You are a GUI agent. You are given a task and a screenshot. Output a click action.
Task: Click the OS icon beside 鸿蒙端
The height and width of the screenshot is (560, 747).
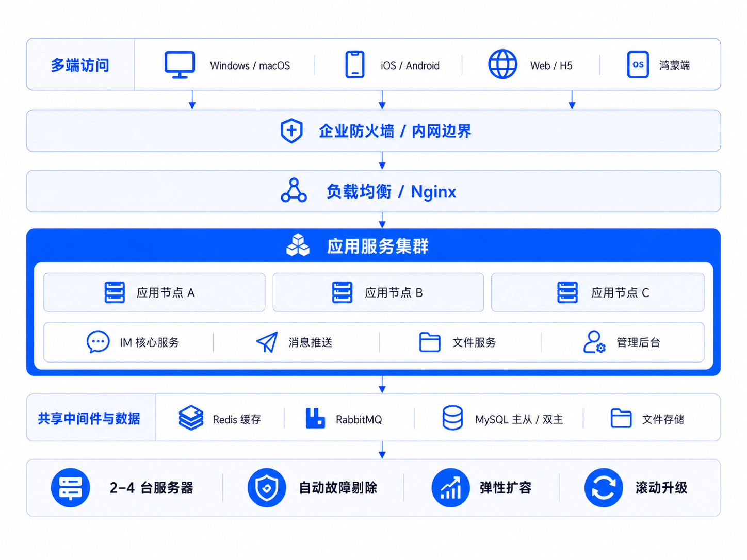(638, 64)
